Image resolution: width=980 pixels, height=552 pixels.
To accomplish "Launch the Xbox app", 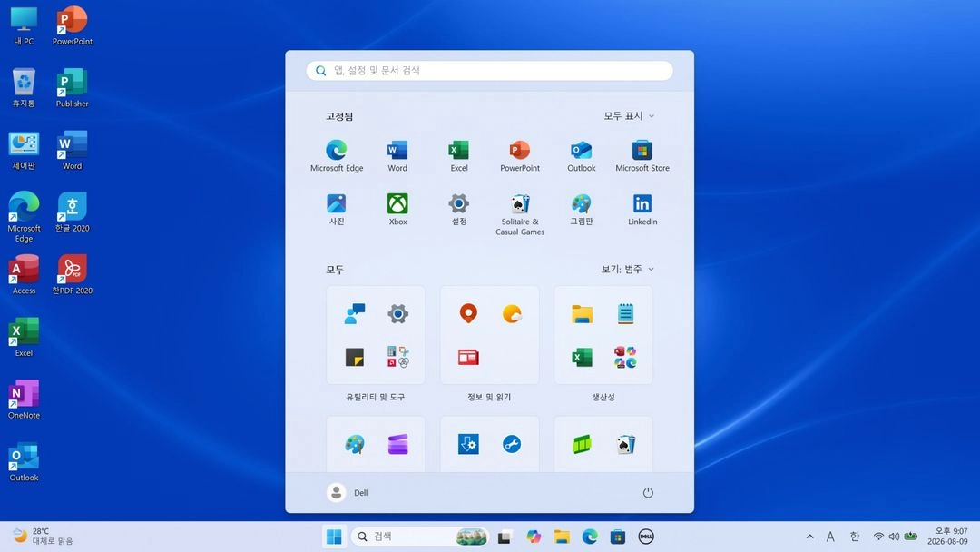I will [397, 210].
